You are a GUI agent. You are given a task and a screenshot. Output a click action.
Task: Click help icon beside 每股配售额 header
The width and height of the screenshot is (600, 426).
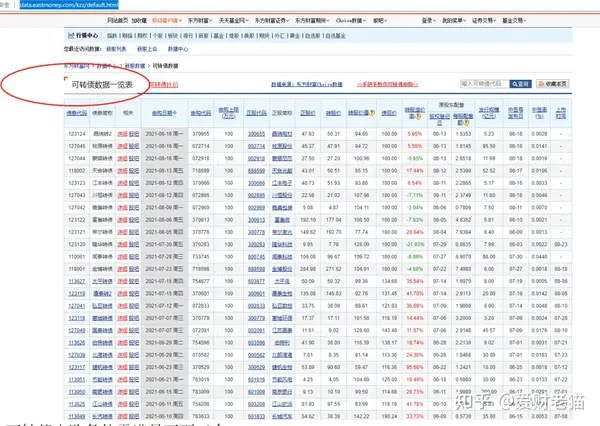point(466,123)
